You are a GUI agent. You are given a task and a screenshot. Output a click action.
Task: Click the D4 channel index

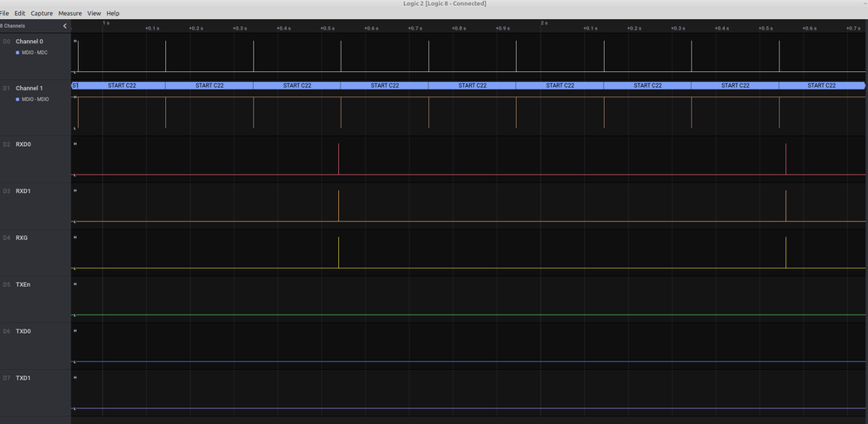(7, 237)
